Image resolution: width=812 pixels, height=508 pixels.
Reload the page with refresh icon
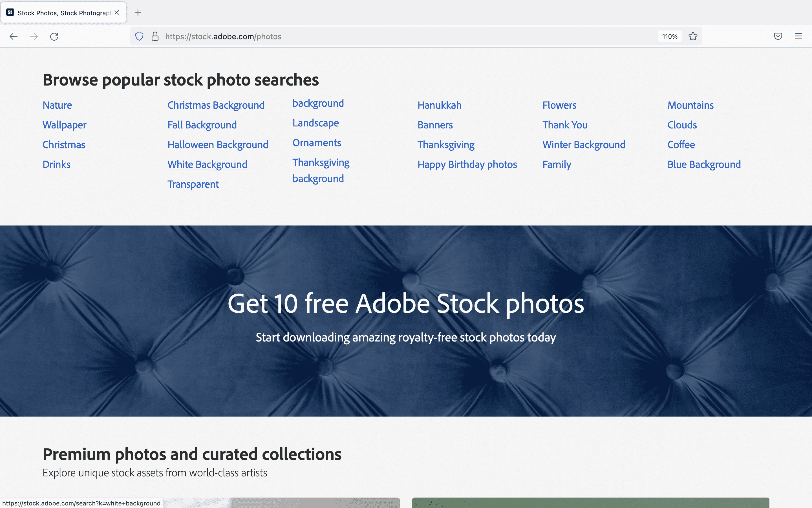tap(54, 36)
